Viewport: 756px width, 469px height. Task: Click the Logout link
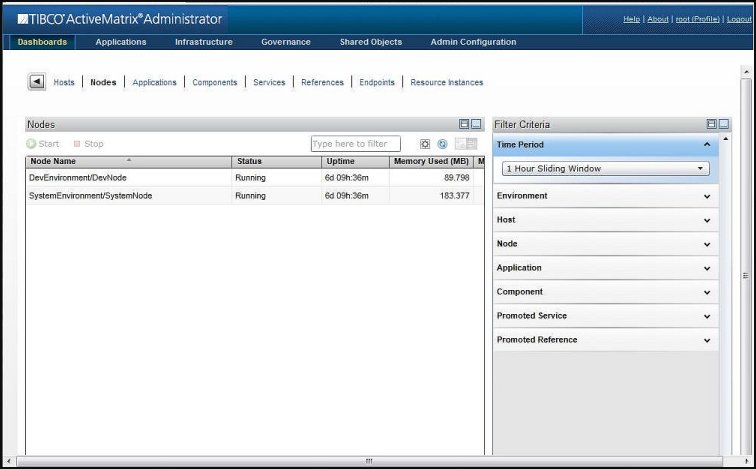740,19
